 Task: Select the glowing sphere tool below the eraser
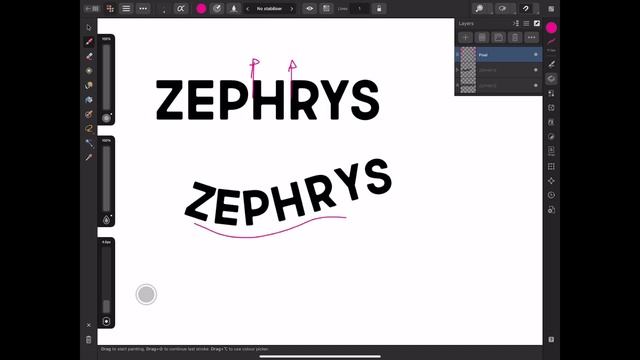pyautogui.click(x=89, y=71)
